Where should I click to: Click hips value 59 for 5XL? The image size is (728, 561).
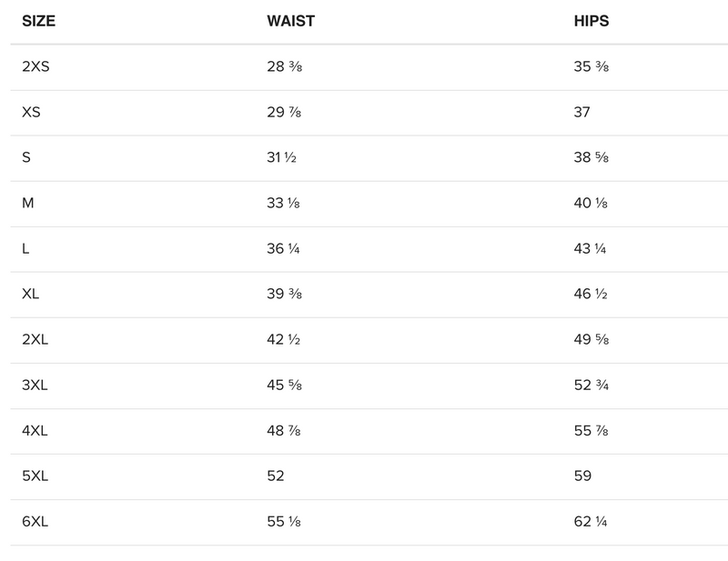tap(582, 476)
